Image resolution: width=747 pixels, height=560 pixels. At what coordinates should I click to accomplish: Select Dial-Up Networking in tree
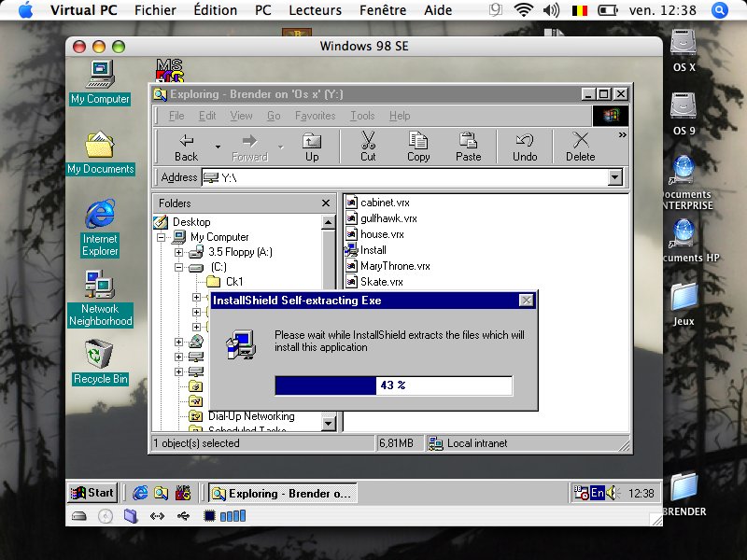click(251, 416)
